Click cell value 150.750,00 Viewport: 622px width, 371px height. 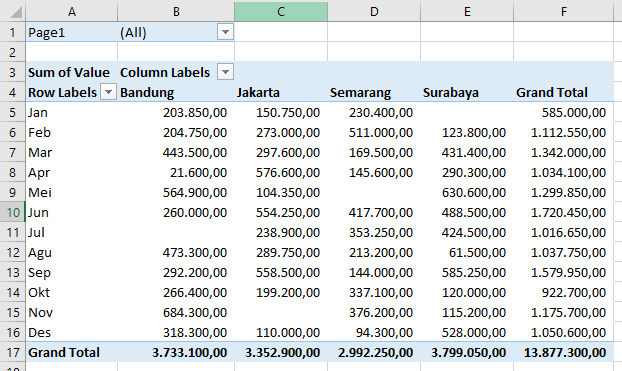point(288,112)
